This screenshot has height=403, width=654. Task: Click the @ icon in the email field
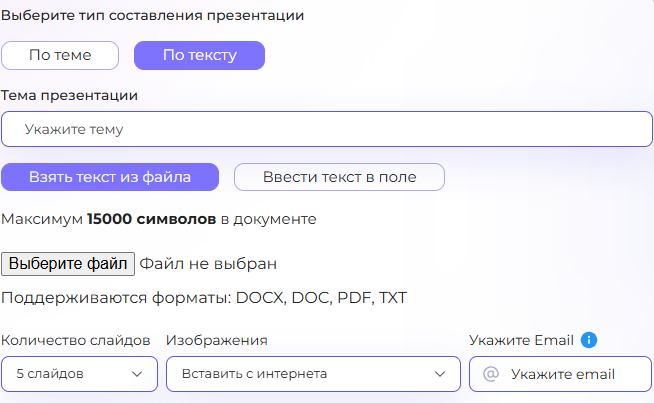click(490, 374)
